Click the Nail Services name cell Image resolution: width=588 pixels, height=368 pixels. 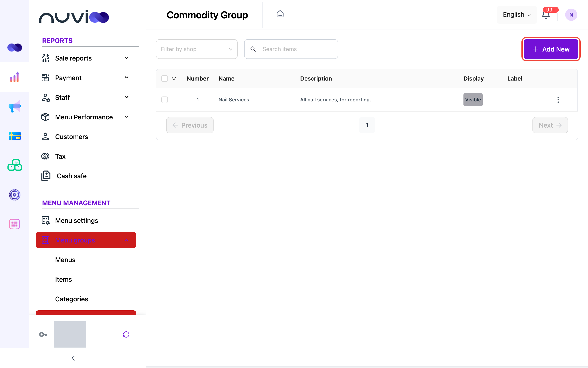234,100
